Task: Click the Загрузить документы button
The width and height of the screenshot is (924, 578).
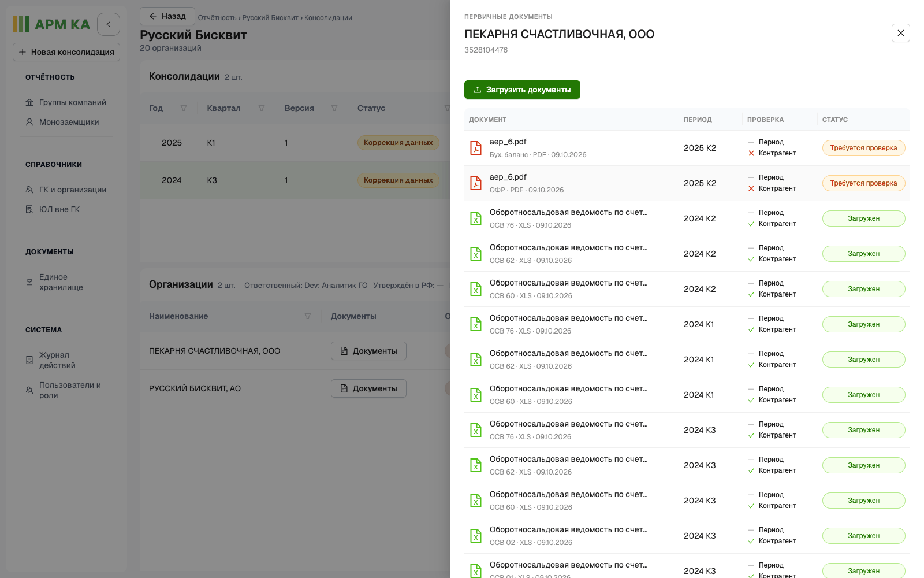Action: [522, 90]
